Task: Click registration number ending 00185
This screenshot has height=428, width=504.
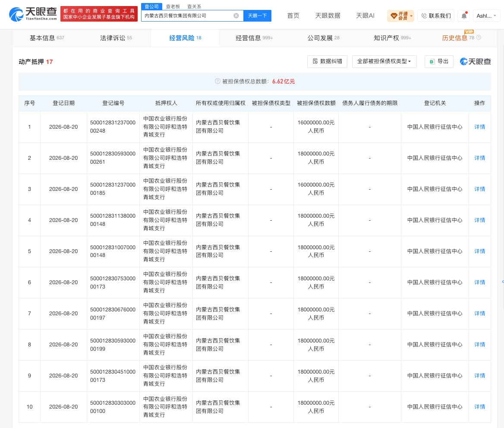Action: [113, 189]
